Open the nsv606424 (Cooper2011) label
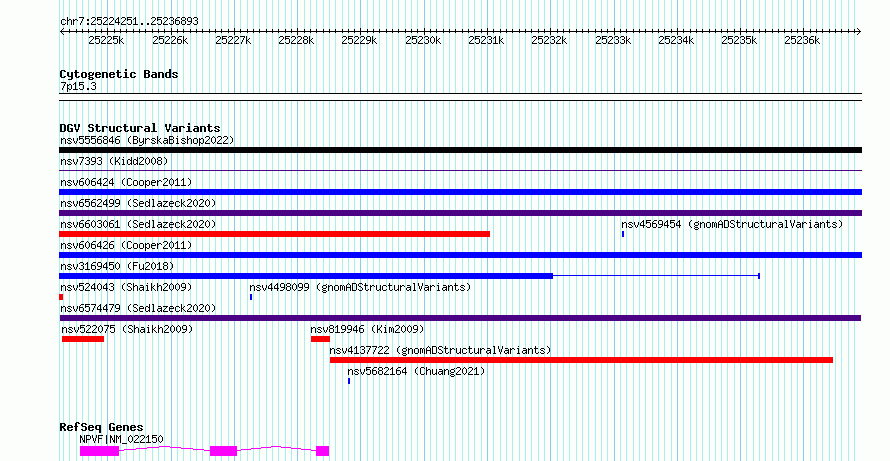This screenshot has width=890, height=461. pyautogui.click(x=126, y=182)
